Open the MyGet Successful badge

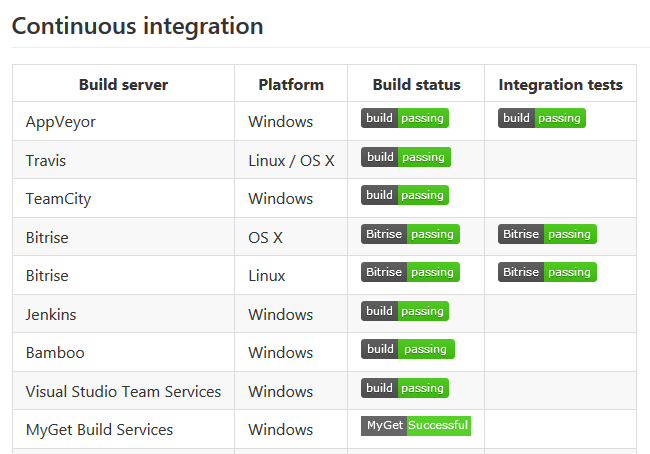[x=416, y=426]
